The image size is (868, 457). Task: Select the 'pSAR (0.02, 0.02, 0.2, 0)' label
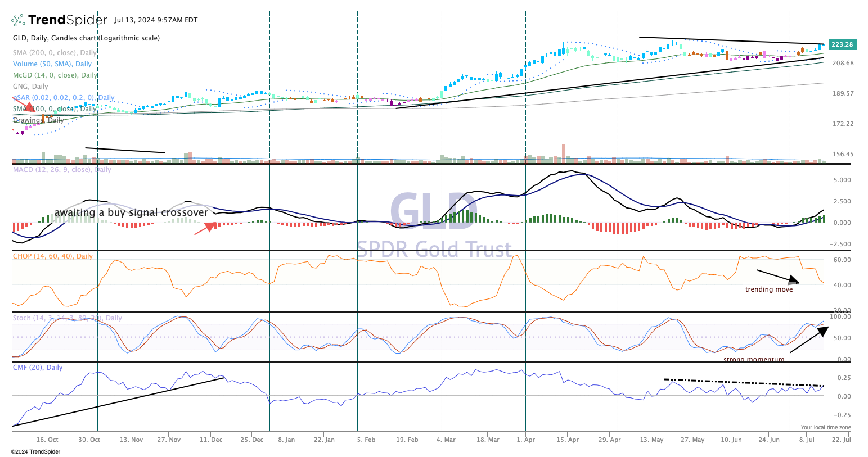pyautogui.click(x=64, y=98)
